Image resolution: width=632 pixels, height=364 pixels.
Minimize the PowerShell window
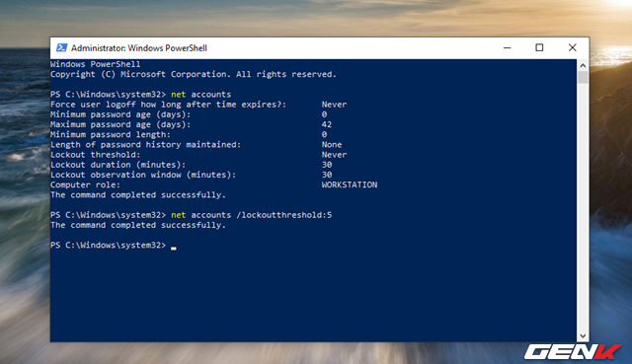[507, 48]
